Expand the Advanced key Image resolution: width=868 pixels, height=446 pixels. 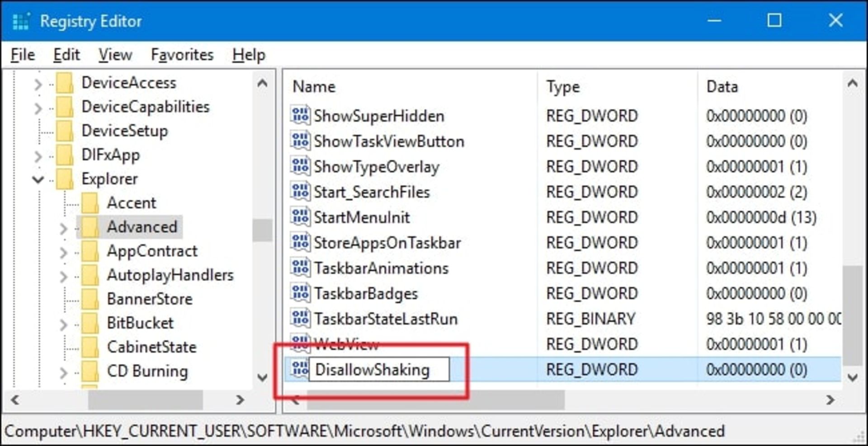[x=63, y=229]
